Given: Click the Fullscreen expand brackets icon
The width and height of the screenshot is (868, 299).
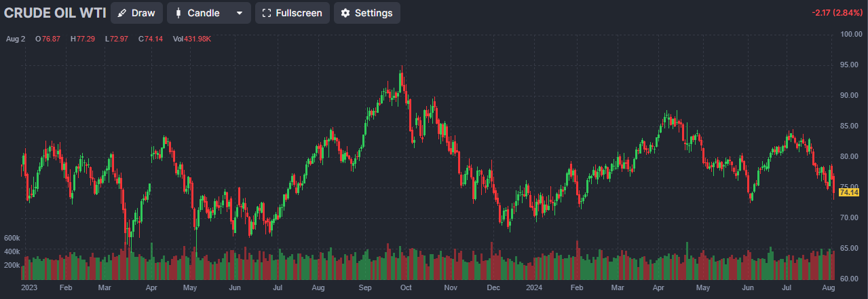Looking at the screenshot, I should coord(266,13).
